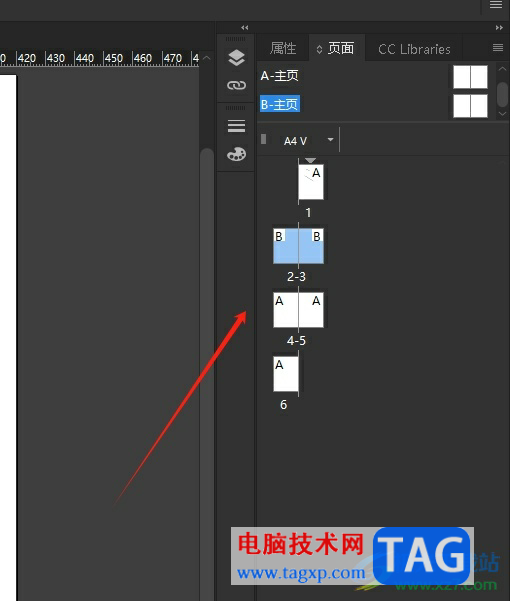Open the Pages panel flyout menu
This screenshot has height=601, width=510.
(x=498, y=48)
